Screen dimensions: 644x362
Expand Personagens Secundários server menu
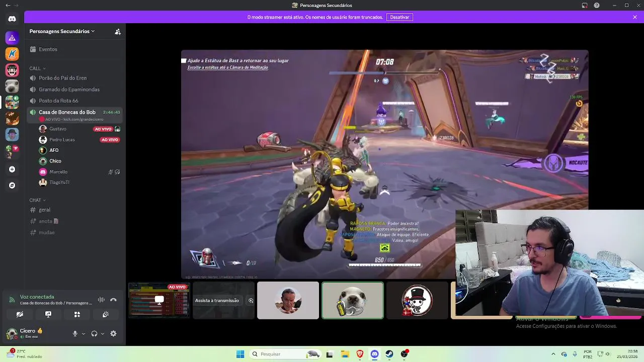point(62,31)
